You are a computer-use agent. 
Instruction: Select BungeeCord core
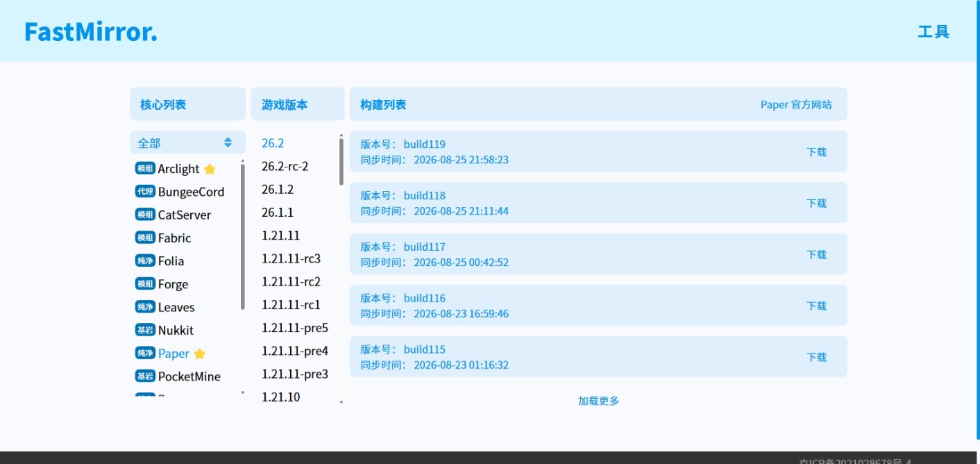pos(191,192)
